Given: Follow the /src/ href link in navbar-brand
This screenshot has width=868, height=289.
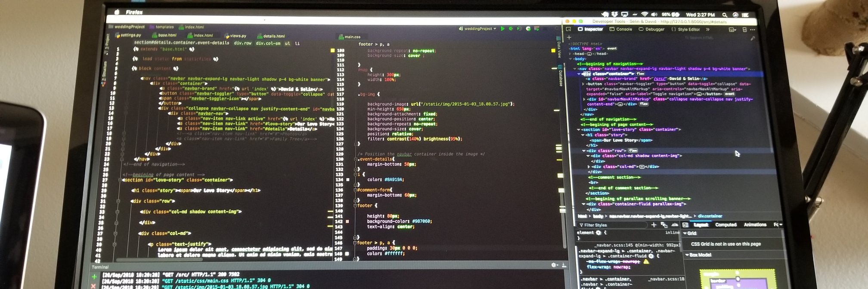Looking at the screenshot, I should click(659, 79).
